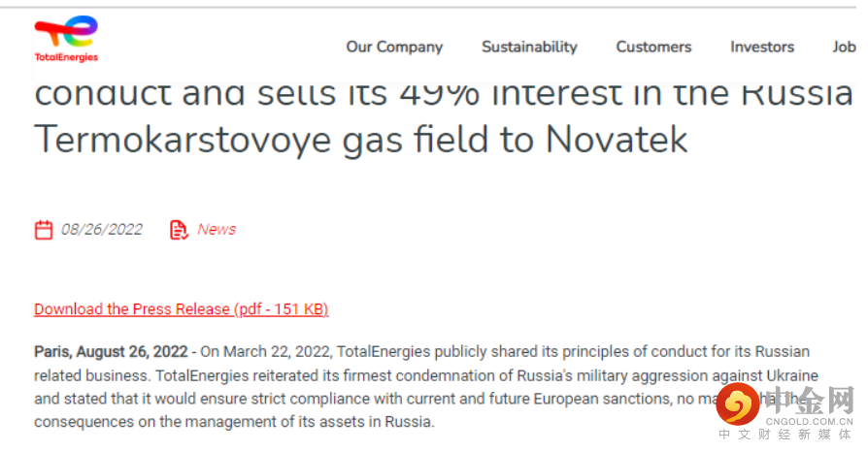The image size is (868, 452).
Task: Click the headline line mentioning Termokarstovoye gas field
Action: tap(361, 140)
